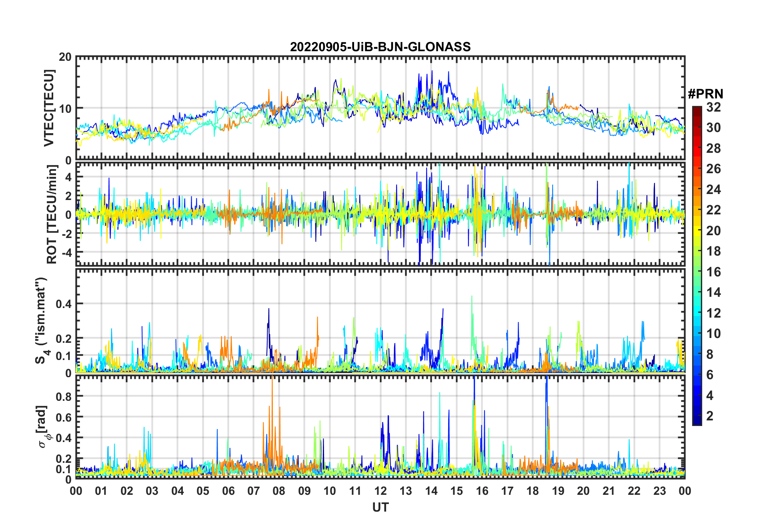This screenshot has height=532, width=761.
Task: Select VTEC axis tick label 20
Action: point(65,57)
